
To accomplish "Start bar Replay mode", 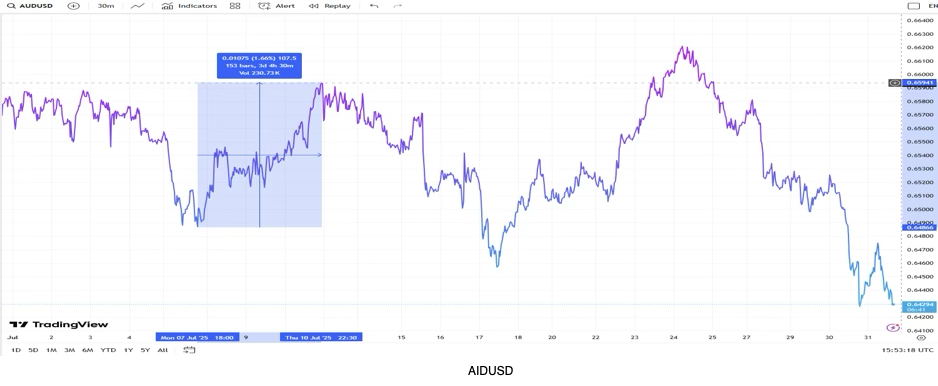I will (x=330, y=6).
